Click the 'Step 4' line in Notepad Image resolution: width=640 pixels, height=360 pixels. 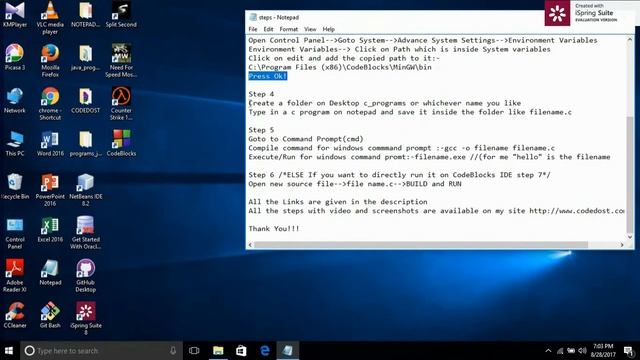261,94
